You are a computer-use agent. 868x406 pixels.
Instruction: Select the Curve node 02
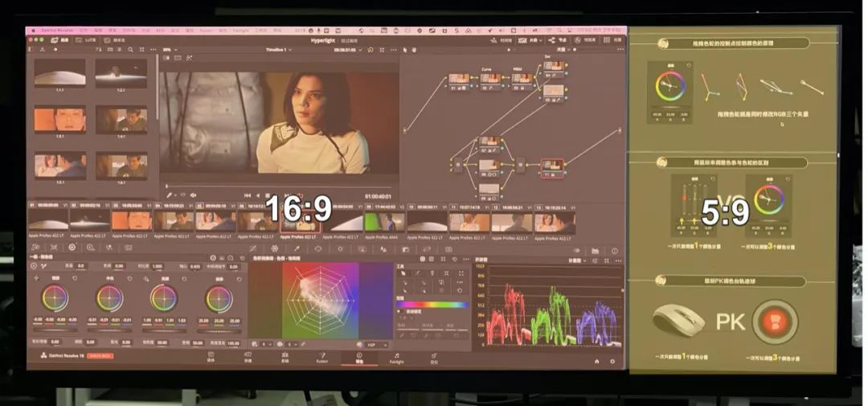(490, 81)
